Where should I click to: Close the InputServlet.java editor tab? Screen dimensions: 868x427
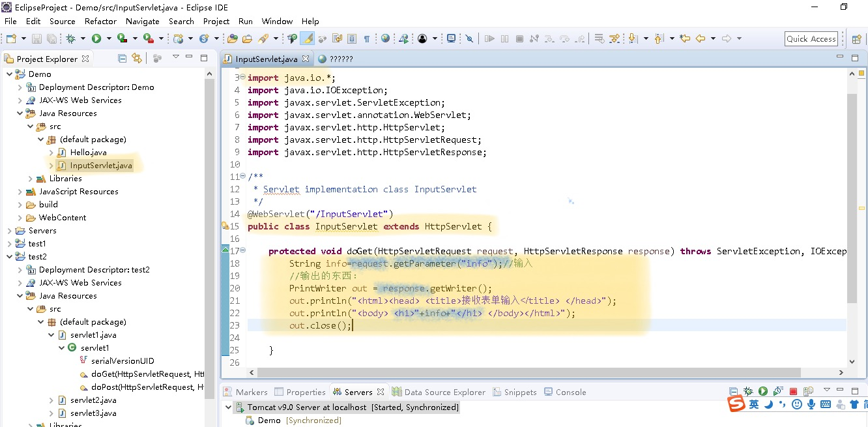(306, 59)
